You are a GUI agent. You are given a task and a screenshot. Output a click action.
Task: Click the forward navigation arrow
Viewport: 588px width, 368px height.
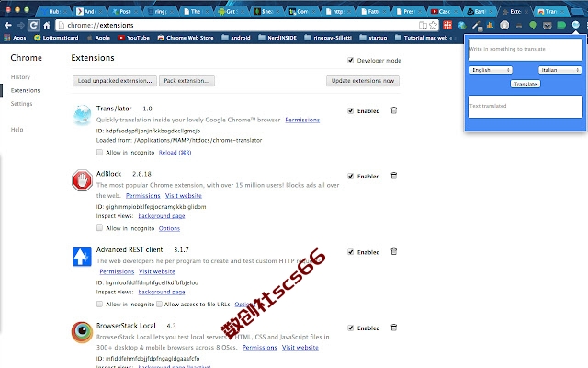point(21,25)
